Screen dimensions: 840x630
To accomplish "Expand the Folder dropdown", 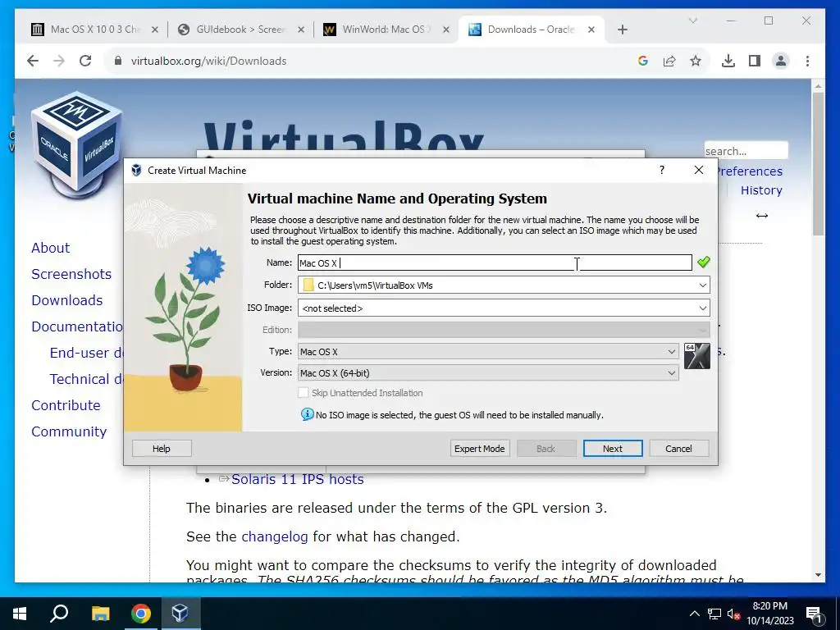I will (x=702, y=285).
